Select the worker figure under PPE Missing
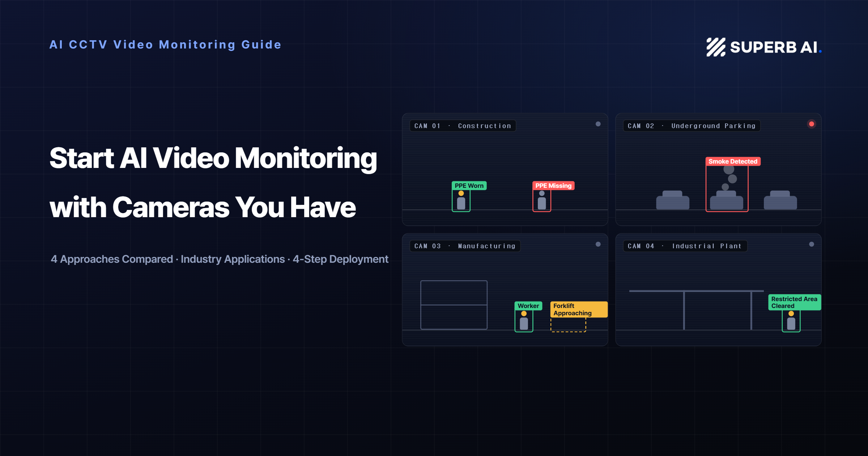The height and width of the screenshot is (456, 868). point(542,200)
